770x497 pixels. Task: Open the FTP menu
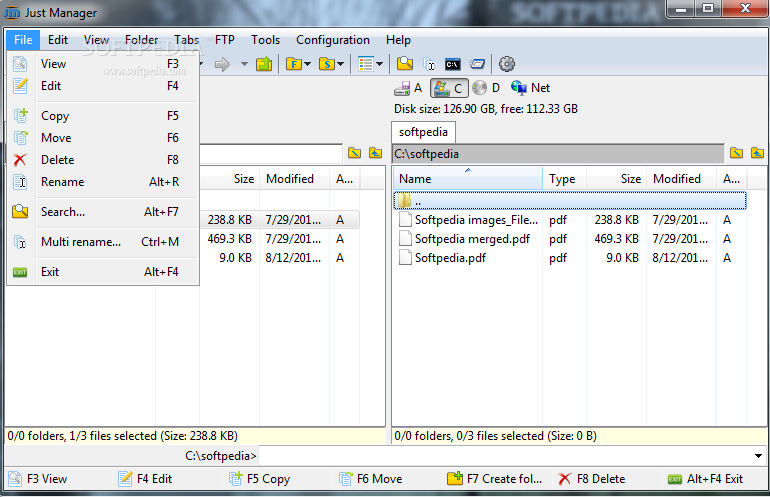pyautogui.click(x=225, y=40)
